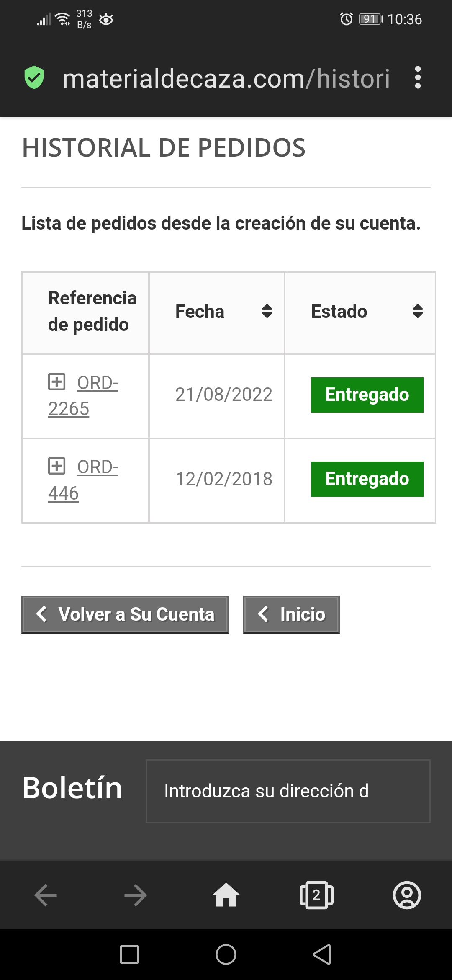Sort orders by Fecha column arrows
This screenshot has height=980, width=452.
(x=267, y=311)
